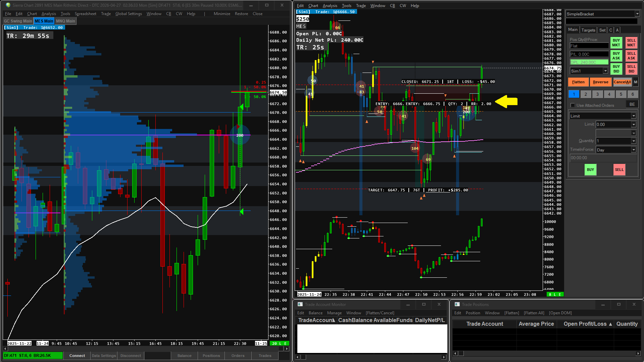Click [Open DOM] in Trade Positions
Screen dimensions: 644x362
[x=560, y=313]
